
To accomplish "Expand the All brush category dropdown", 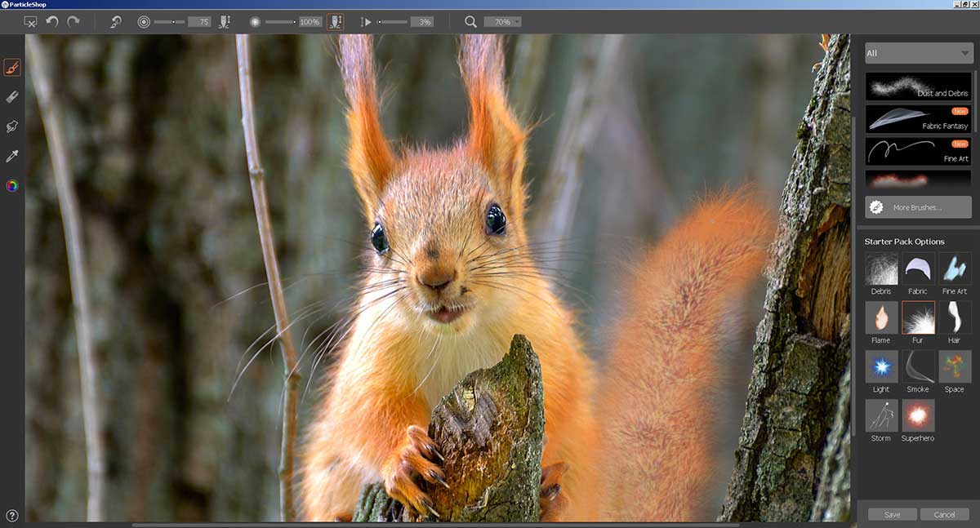I will pyautogui.click(x=918, y=54).
